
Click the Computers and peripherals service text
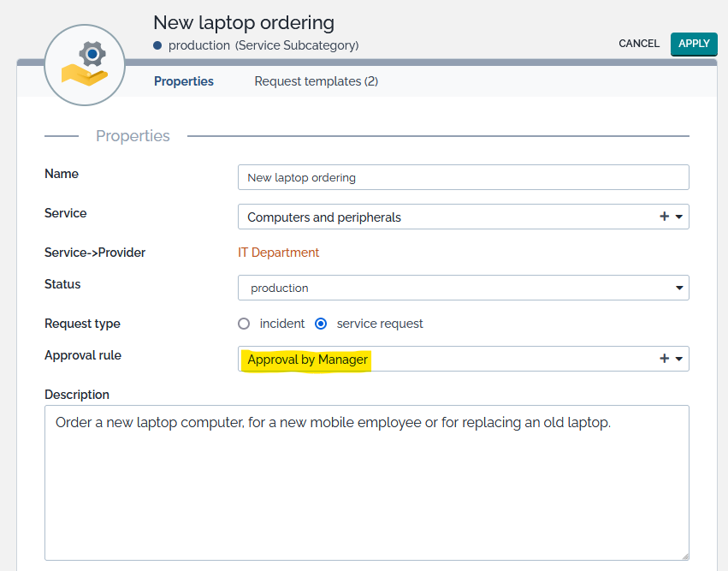click(x=324, y=217)
